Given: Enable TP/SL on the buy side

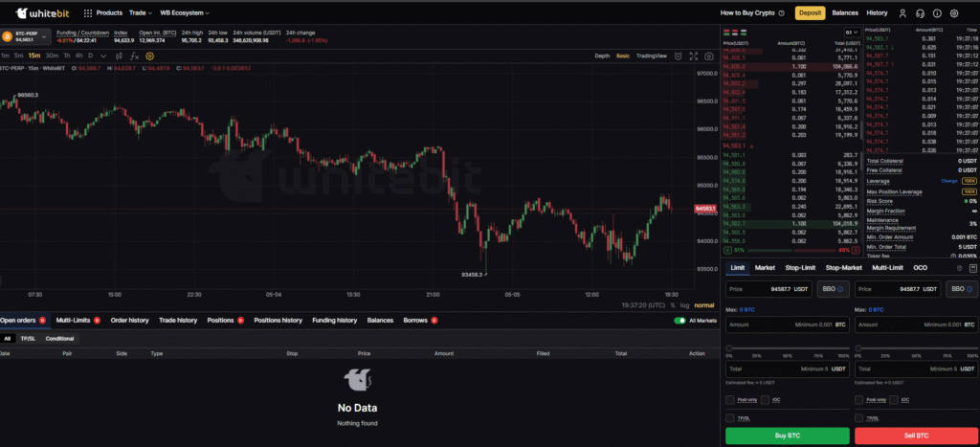Looking at the screenshot, I should point(730,417).
